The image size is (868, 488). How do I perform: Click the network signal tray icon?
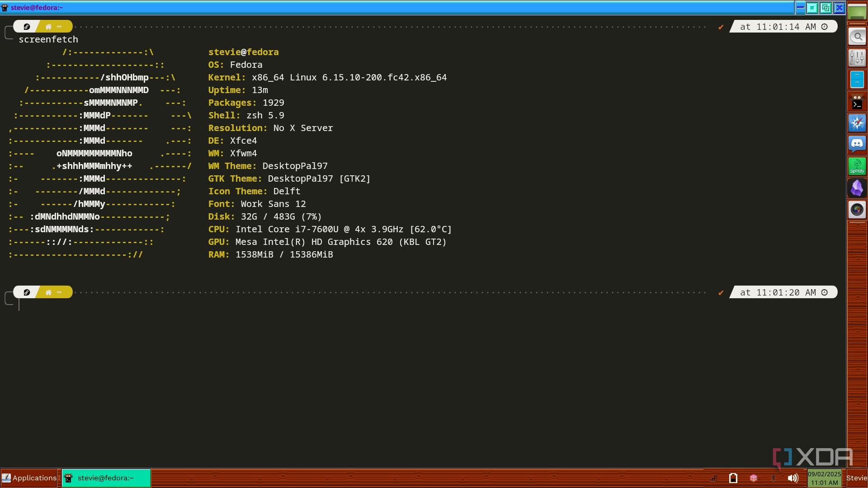713,478
